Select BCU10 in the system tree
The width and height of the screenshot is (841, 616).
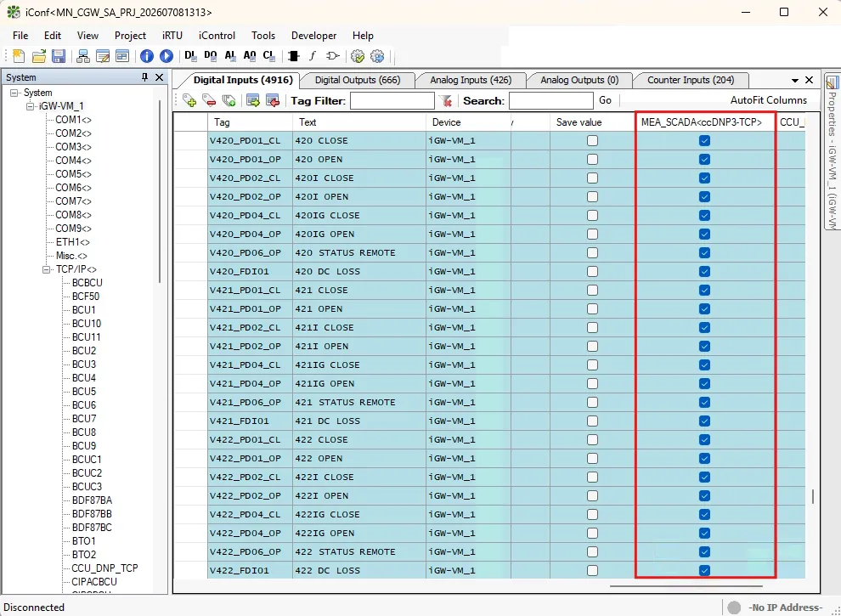point(87,324)
